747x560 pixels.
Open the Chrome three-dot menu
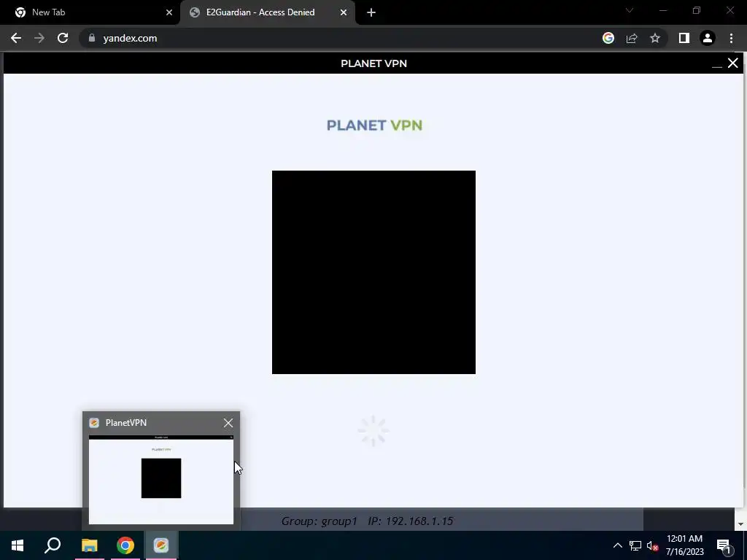pos(731,38)
